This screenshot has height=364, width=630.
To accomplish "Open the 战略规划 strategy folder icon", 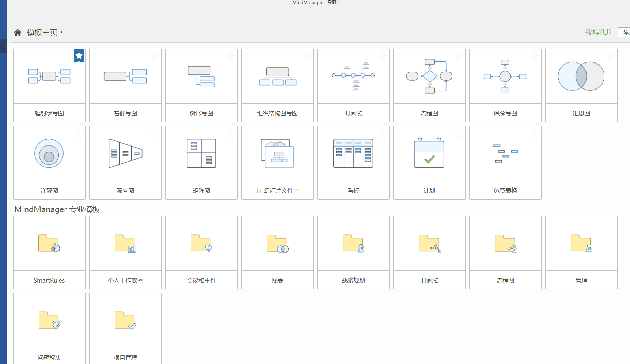I will [353, 243].
